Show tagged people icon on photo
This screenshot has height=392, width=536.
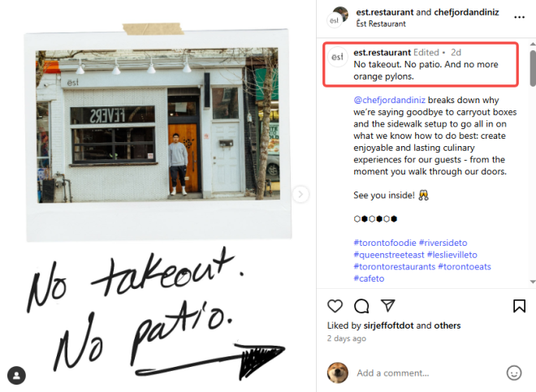16,375
